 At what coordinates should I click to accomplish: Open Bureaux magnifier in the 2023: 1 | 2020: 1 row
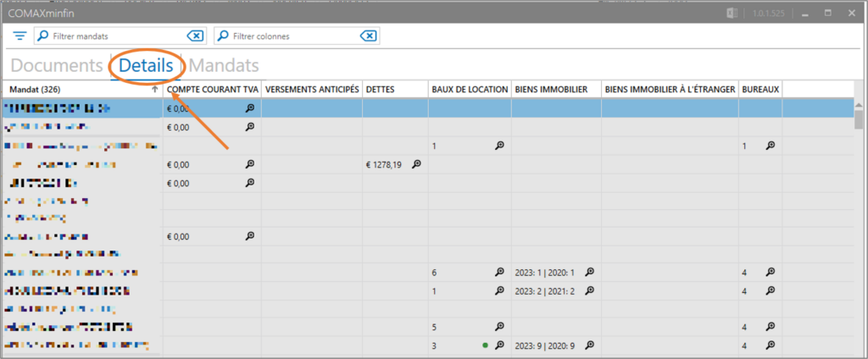771,272
